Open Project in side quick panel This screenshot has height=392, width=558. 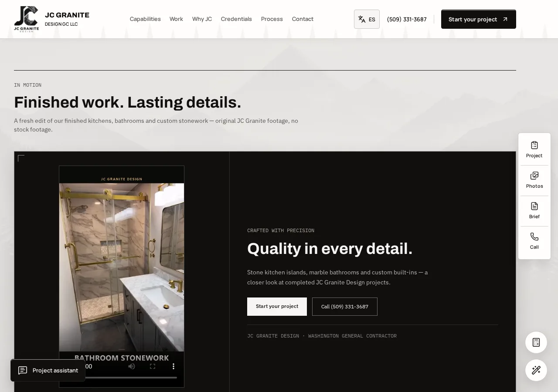click(534, 150)
